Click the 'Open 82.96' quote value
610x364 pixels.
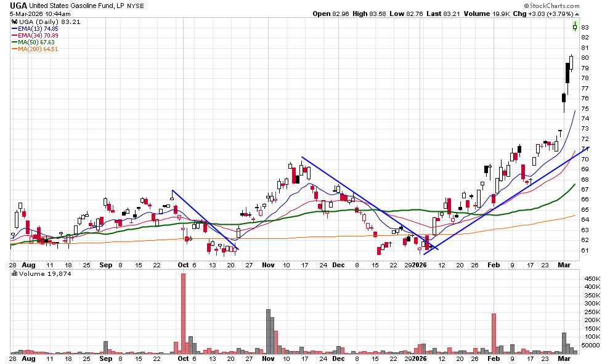[x=331, y=14]
